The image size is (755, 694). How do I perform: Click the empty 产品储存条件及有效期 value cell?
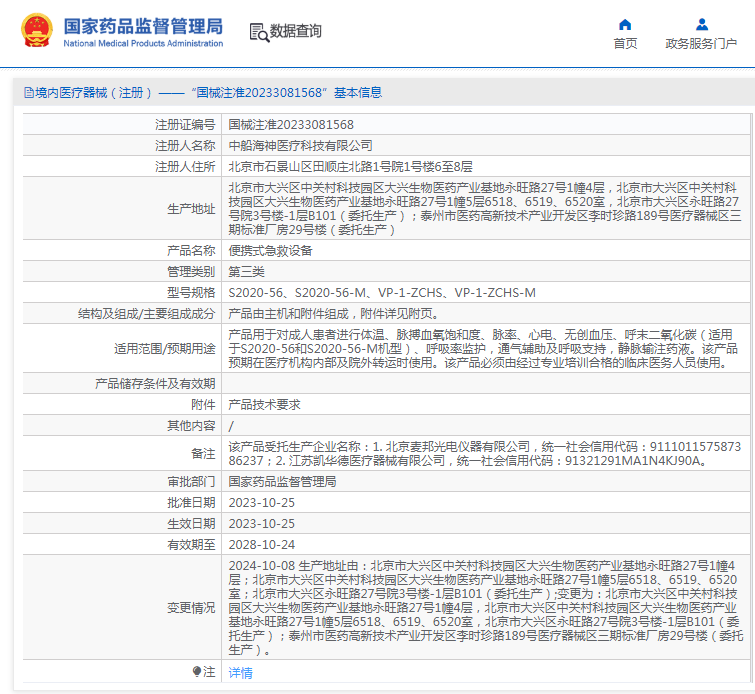coord(485,384)
